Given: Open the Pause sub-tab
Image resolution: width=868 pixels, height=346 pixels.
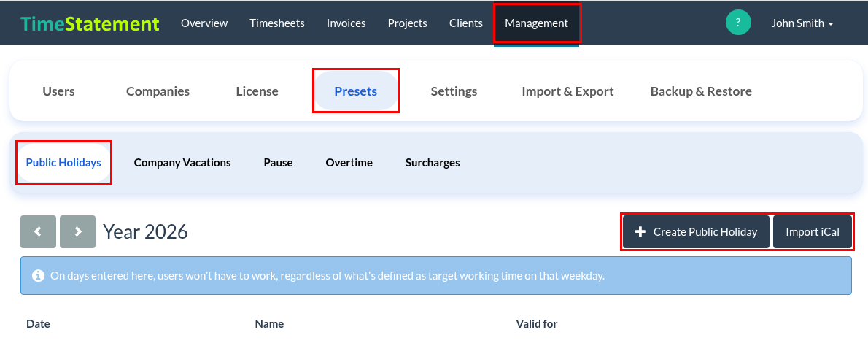Looking at the screenshot, I should click(x=278, y=163).
